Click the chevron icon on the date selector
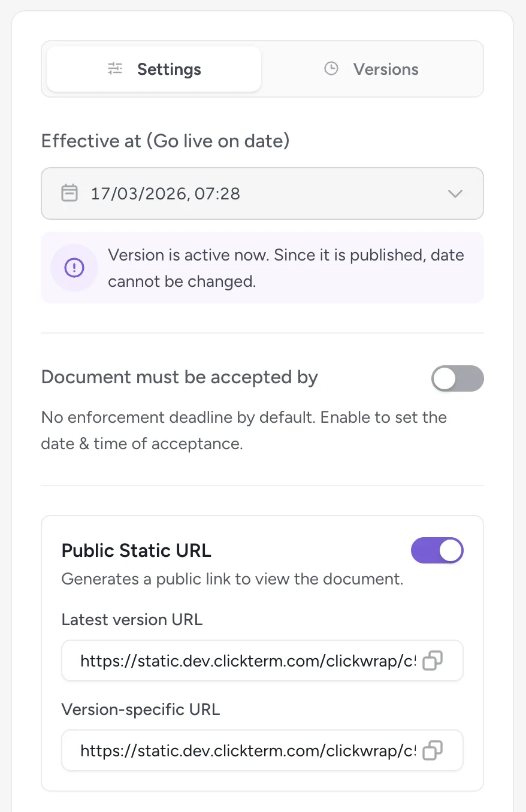Viewport: 526px width, 812px height. coord(455,193)
